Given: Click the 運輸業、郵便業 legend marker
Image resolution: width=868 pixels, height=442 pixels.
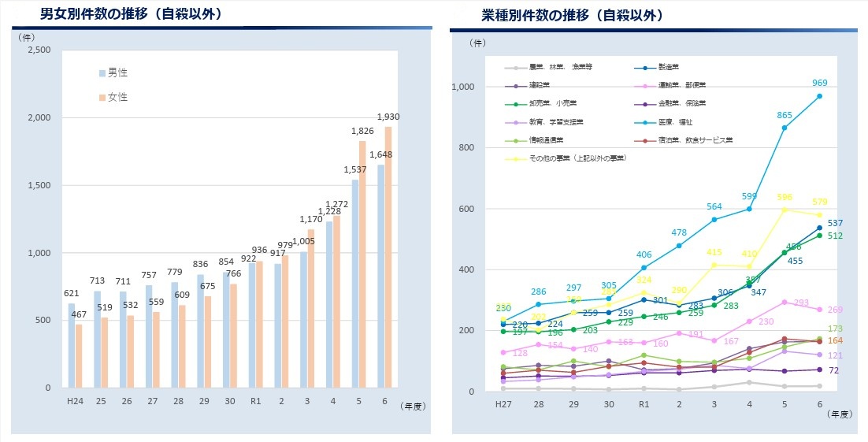Looking at the screenshot, I should (x=646, y=86).
